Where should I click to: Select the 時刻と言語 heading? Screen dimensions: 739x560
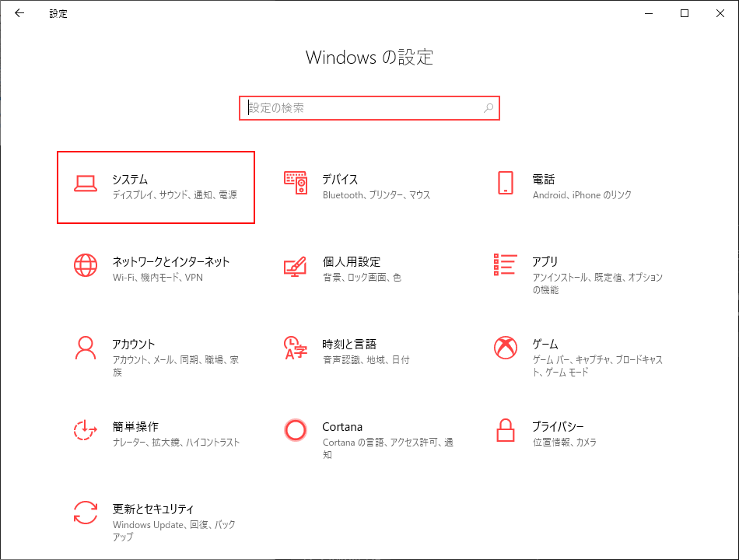(x=349, y=344)
